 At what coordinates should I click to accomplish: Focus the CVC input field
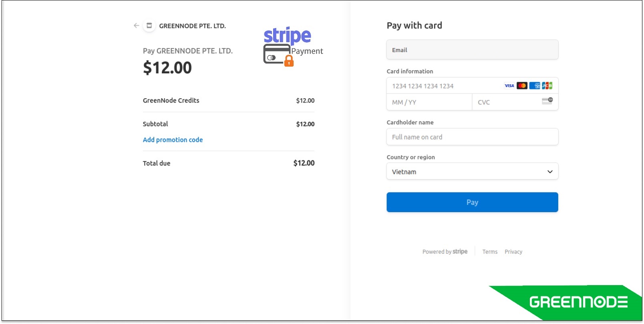[515, 102]
